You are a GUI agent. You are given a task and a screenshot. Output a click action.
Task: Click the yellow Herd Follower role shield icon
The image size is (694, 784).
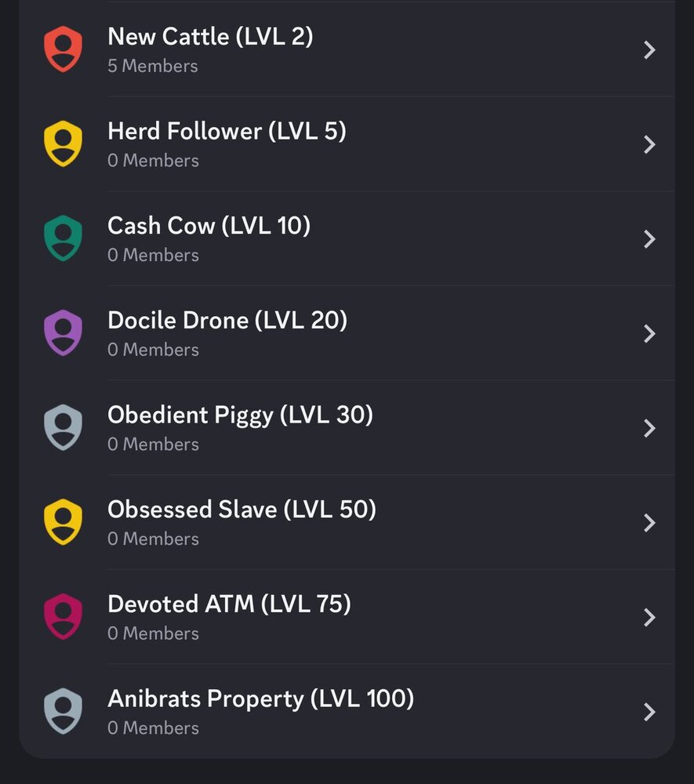(63, 144)
